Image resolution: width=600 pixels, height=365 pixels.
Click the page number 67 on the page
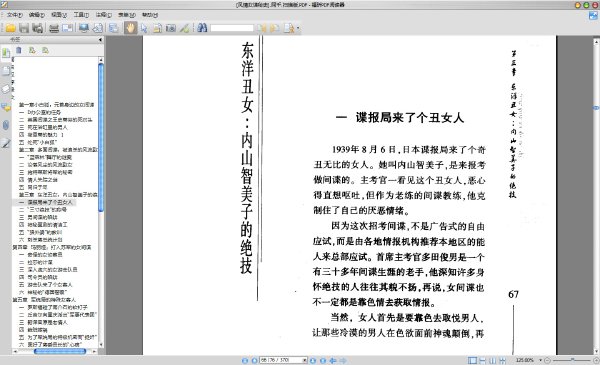pos(514,294)
